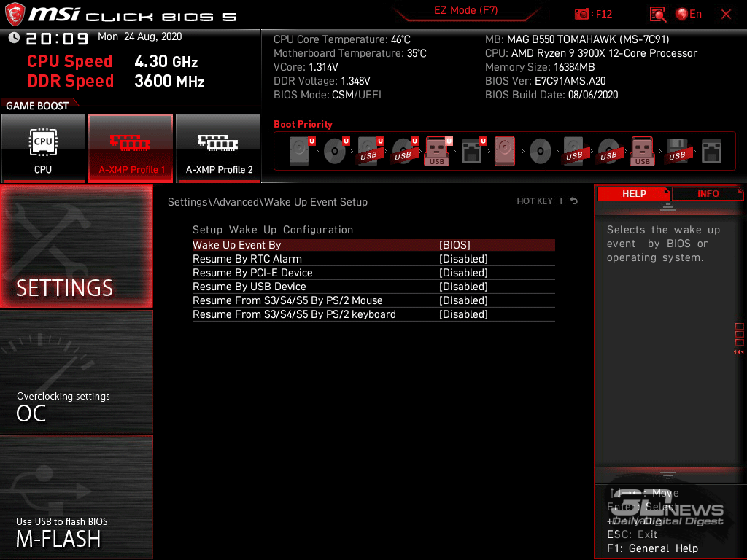Click the VCore 1.314V reading
The height and width of the screenshot is (560, 747).
tap(306, 67)
